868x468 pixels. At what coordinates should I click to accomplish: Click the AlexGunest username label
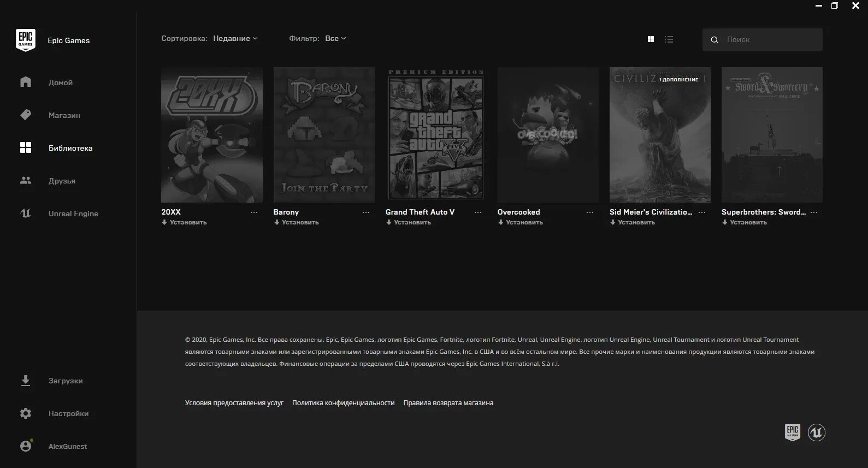point(68,446)
